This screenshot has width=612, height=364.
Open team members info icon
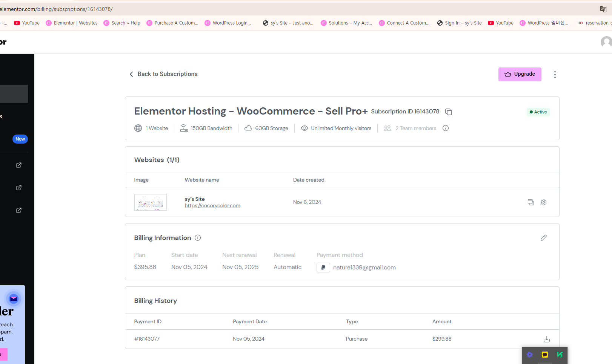(446, 128)
